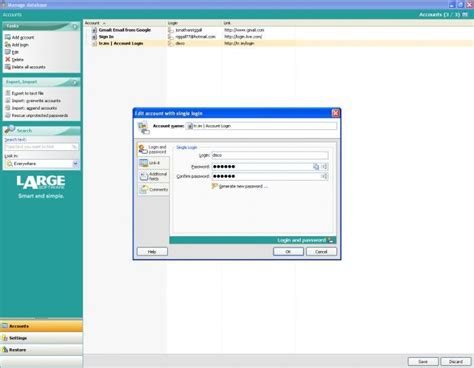The width and height of the screenshot is (474, 368).
Task: Open Settings in the bottom navigation
Action: click(x=41, y=338)
